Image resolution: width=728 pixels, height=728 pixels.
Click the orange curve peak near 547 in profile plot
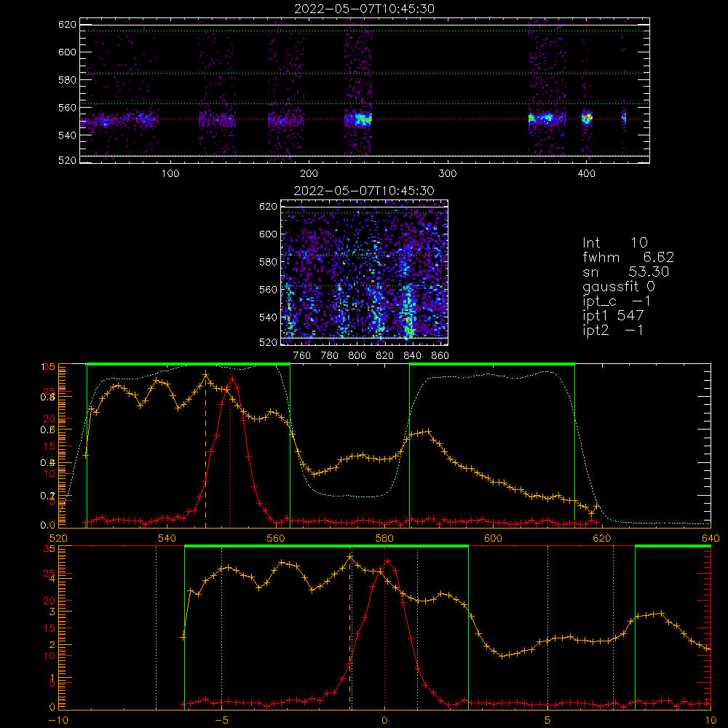pyautogui.click(x=206, y=374)
